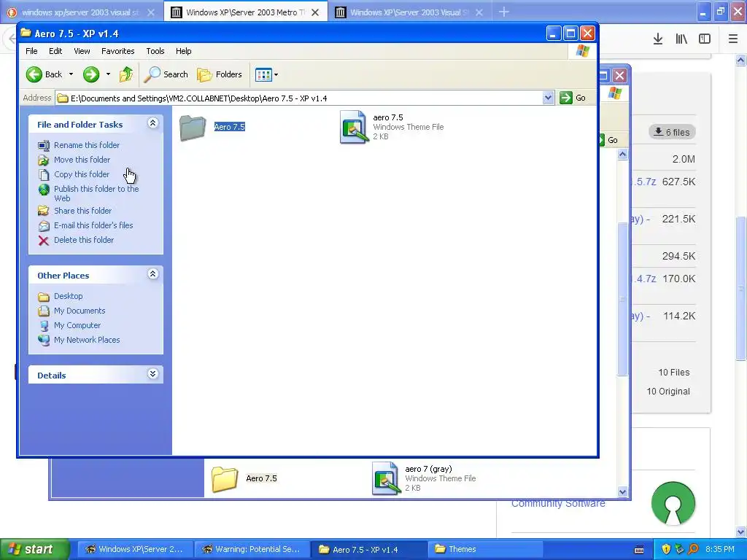Open the File menu
The width and height of the screenshot is (747, 560).
point(31,51)
